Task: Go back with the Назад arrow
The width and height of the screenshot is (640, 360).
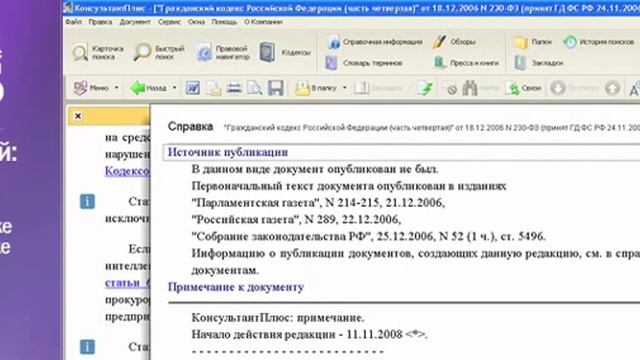Action: pos(148,88)
